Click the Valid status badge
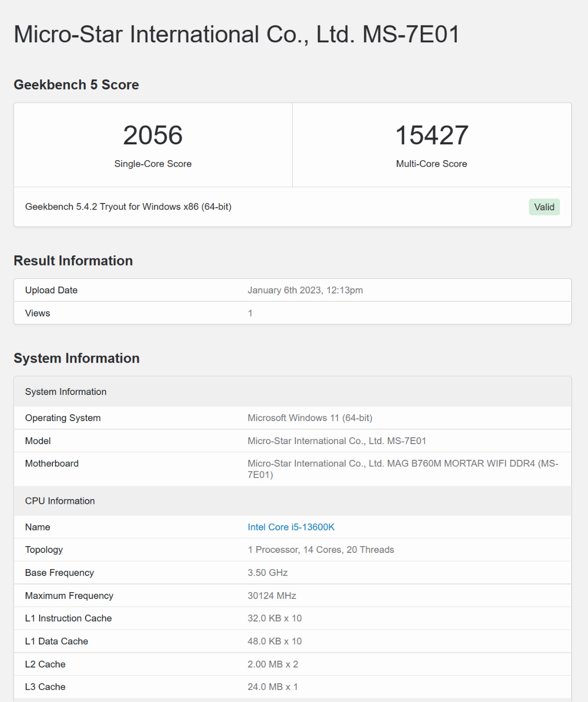 (544, 207)
